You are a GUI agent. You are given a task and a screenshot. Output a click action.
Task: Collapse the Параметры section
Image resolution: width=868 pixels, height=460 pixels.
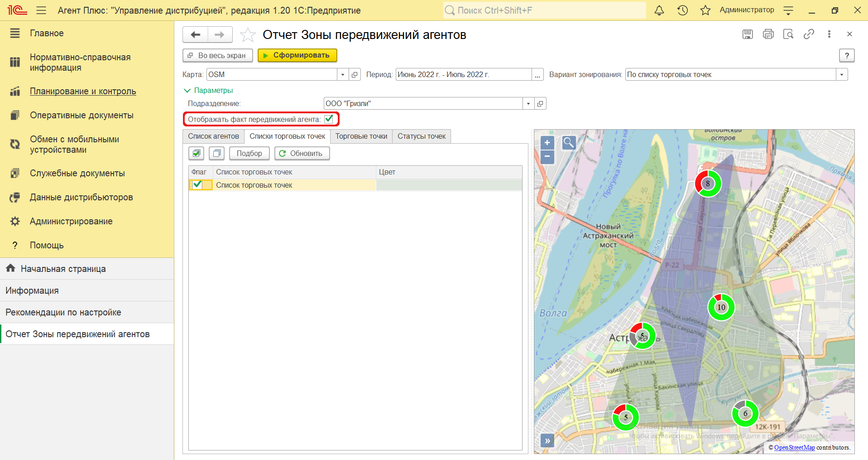point(208,90)
